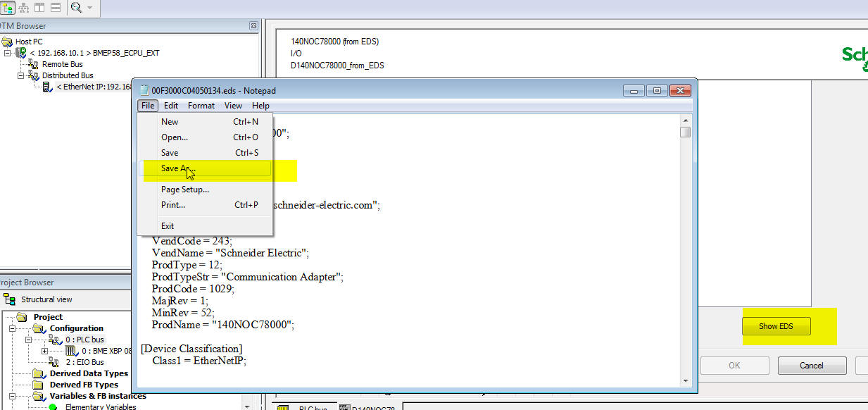Click the VendName Schneider Electric line
Screen dimensions: 868x410
pos(230,253)
